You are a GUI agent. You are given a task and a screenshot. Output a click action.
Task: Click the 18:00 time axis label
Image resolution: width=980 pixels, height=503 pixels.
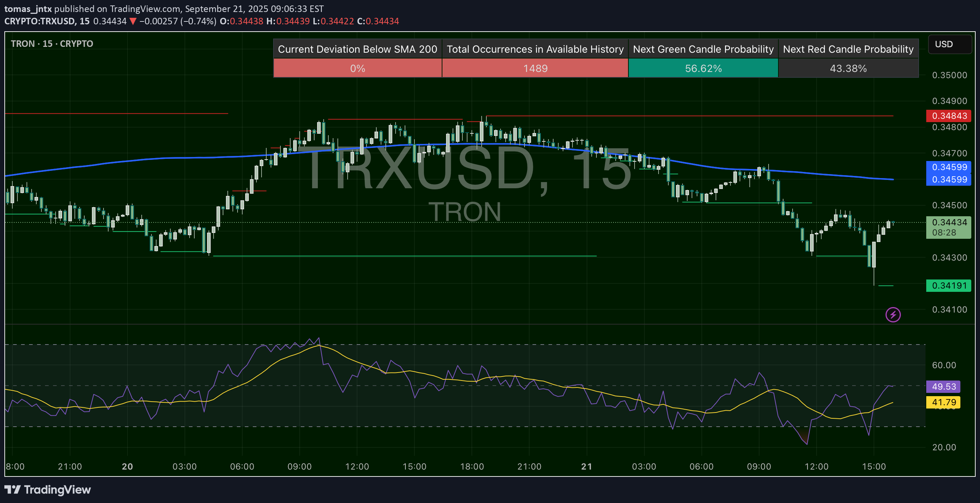[472, 466]
